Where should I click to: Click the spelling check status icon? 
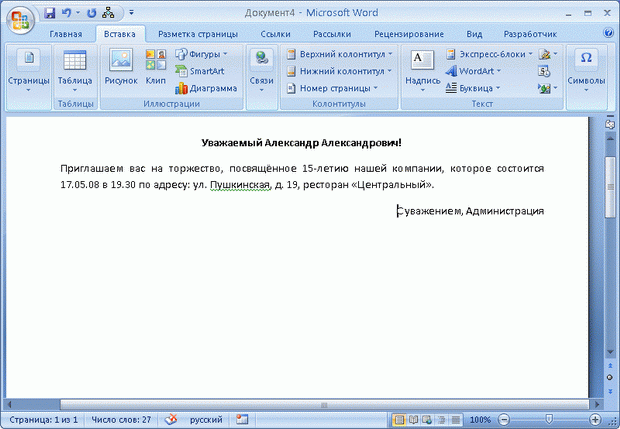tap(171, 419)
